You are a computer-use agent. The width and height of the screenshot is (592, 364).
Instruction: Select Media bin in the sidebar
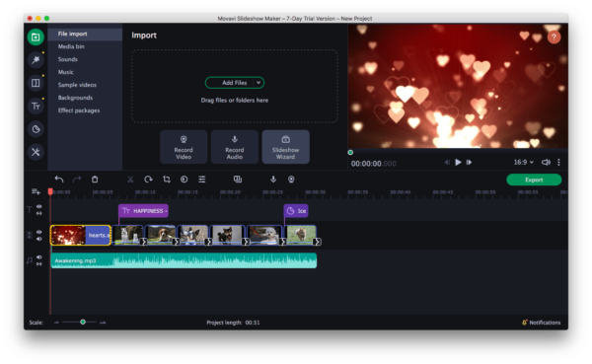[x=71, y=46]
